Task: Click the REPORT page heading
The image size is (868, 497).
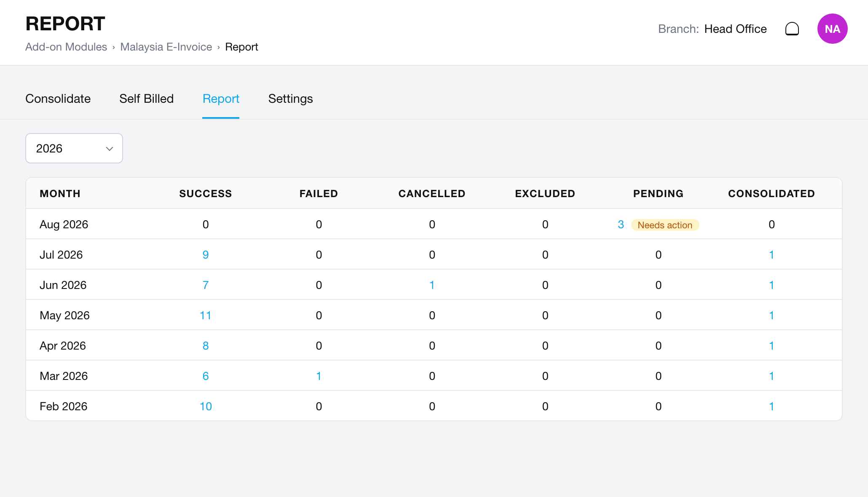Action: click(x=65, y=24)
